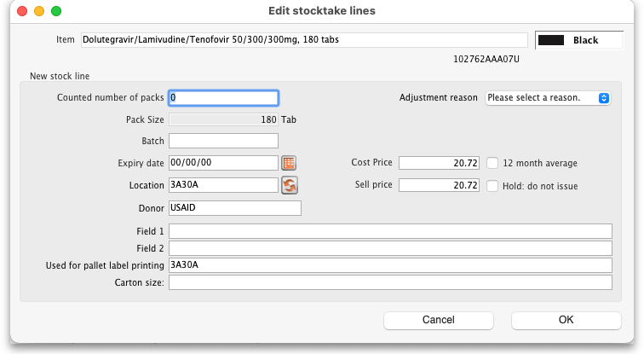Tick the Hold: do not issue checkbox
This screenshot has height=354, width=644.
click(x=492, y=185)
